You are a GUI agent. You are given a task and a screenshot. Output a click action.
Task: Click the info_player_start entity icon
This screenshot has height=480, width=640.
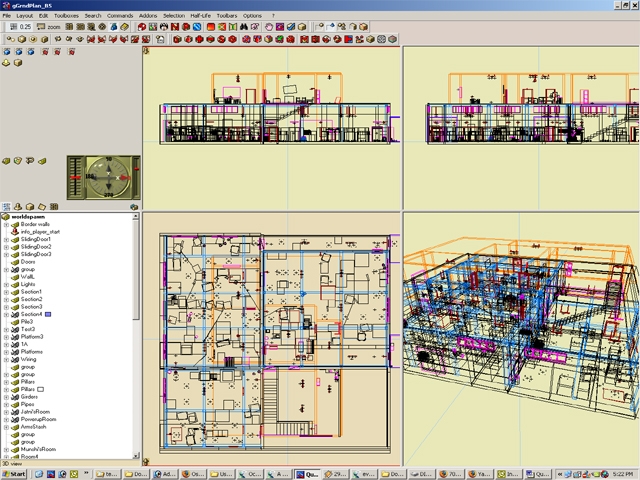point(15,231)
